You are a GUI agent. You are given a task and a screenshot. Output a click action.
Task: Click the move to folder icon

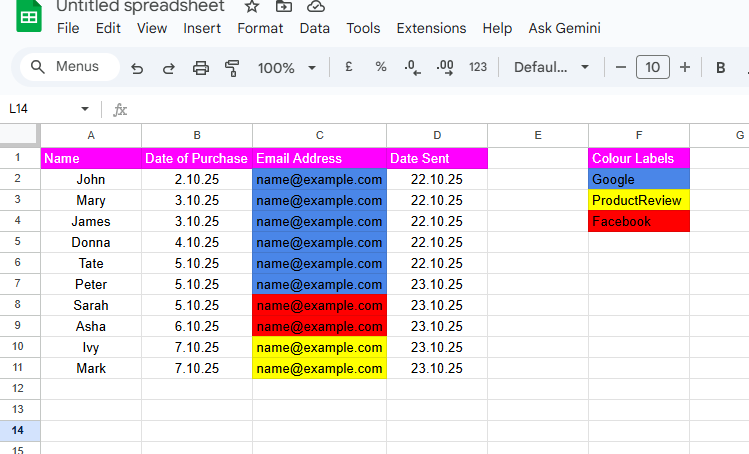point(283,6)
